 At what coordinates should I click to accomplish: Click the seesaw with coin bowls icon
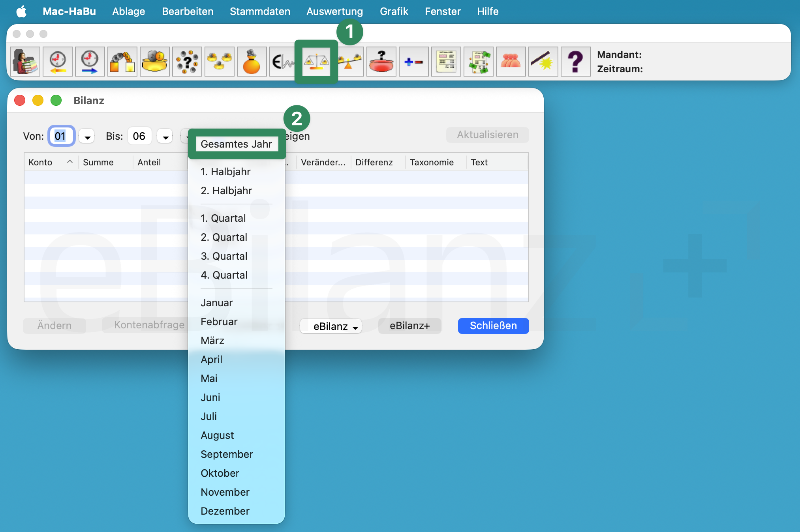coord(350,62)
